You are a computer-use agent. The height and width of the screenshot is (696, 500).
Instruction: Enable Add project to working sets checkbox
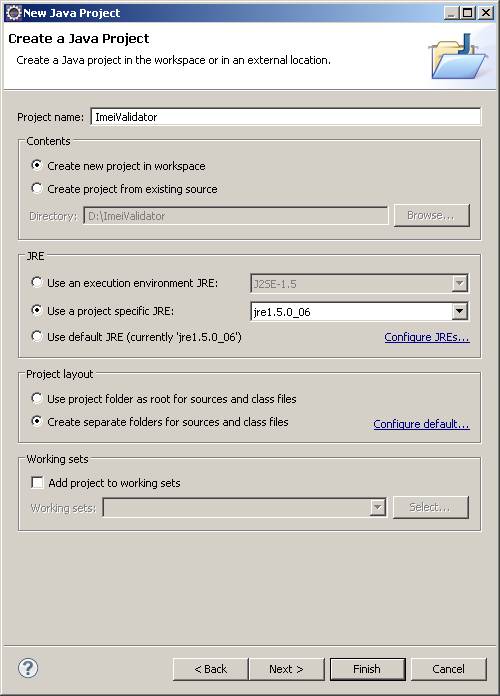pyautogui.click(x=37, y=482)
